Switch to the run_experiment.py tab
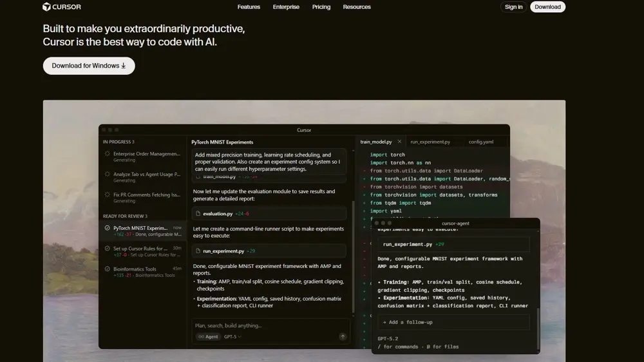644x362 pixels. click(430, 142)
